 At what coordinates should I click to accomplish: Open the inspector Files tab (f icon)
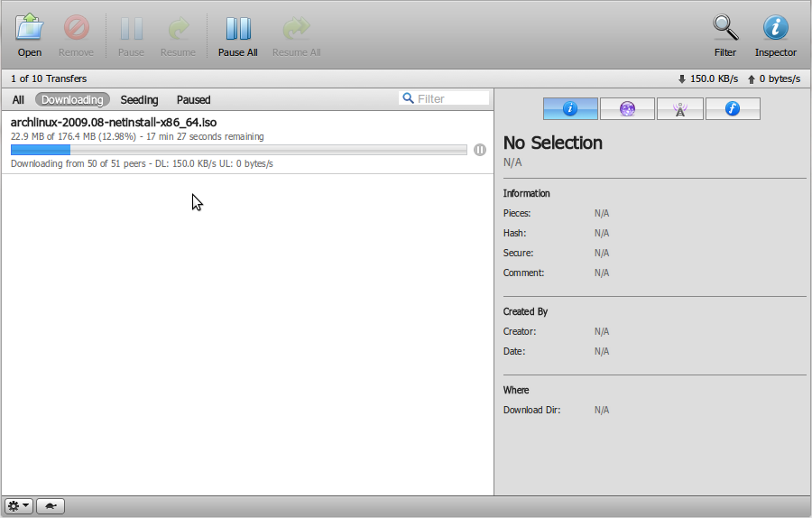(x=733, y=109)
